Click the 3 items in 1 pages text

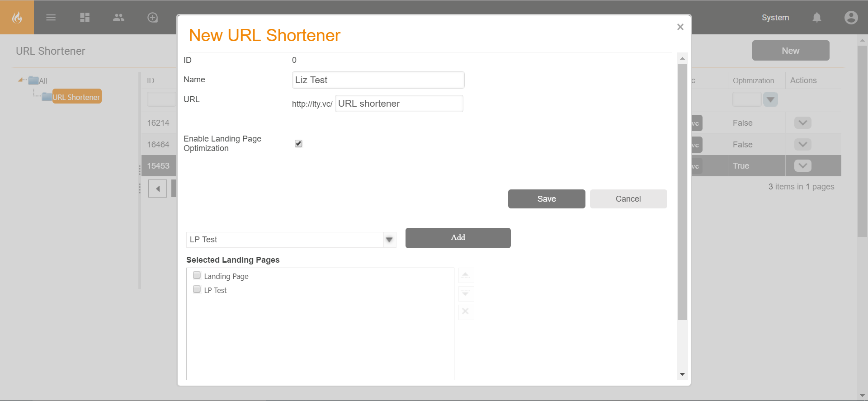pyautogui.click(x=801, y=187)
